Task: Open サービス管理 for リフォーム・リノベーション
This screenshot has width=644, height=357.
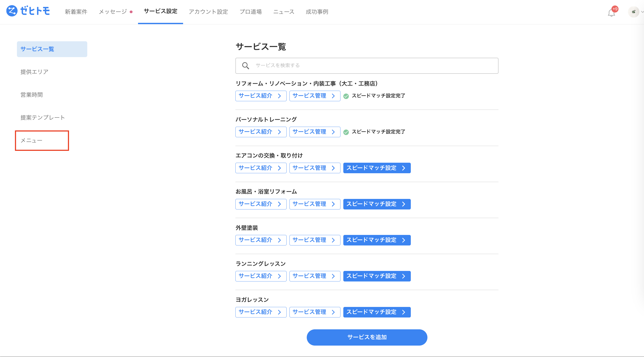Action: coord(315,96)
